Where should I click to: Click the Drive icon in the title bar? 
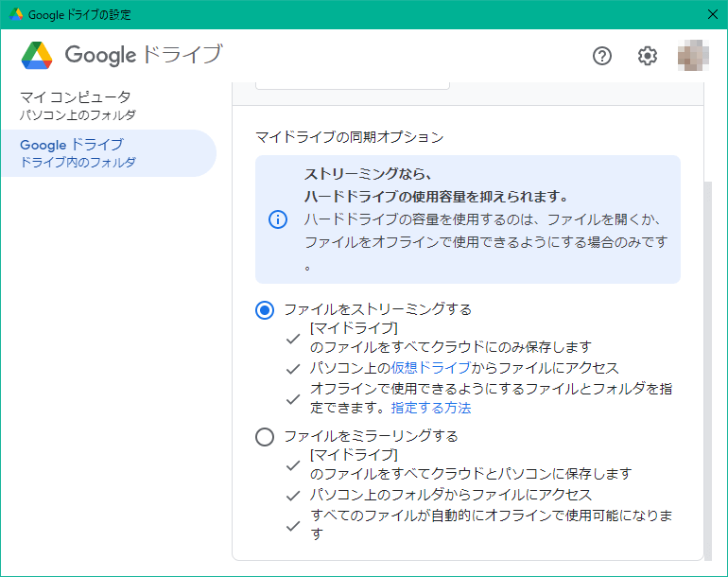pyautogui.click(x=16, y=14)
